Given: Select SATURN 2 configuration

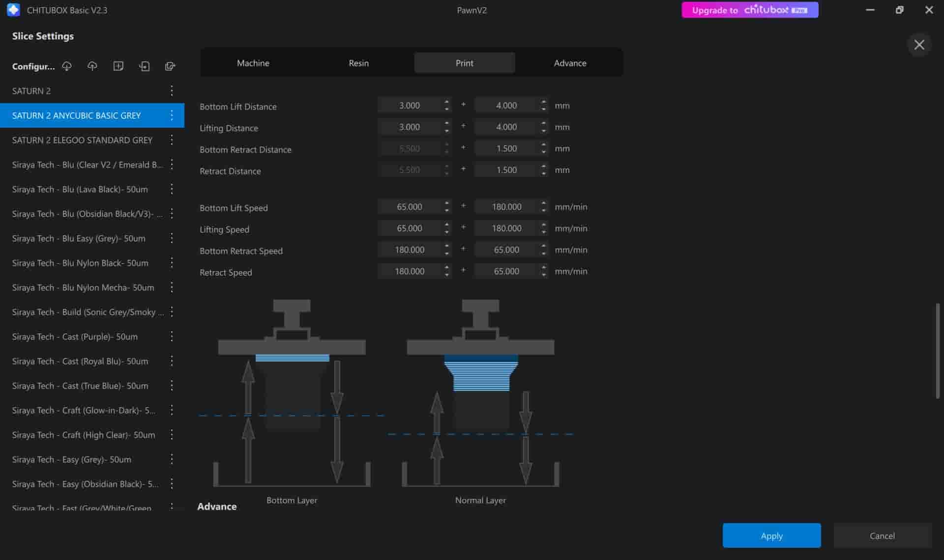Looking at the screenshot, I should click(x=92, y=90).
